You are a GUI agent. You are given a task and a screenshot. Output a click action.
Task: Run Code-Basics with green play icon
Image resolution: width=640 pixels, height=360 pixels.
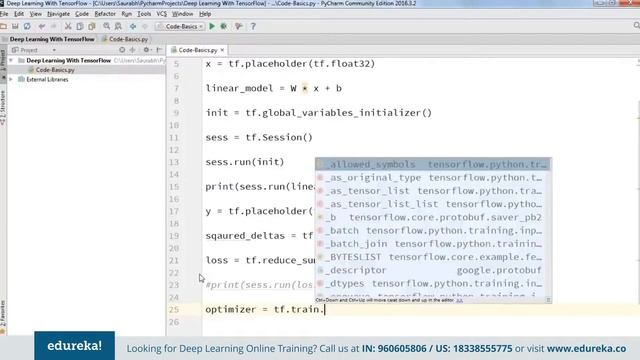pyautogui.click(x=212, y=26)
